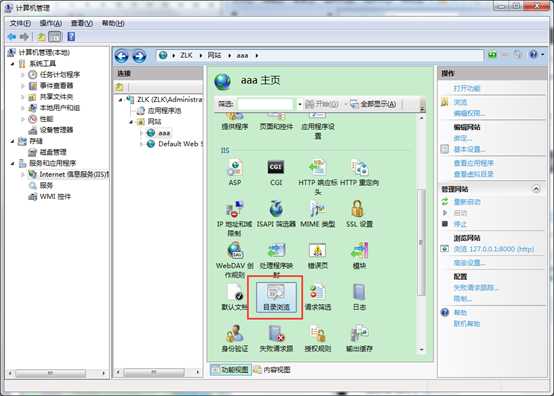Viewport: 554px width, 396px height.
Task: Open IP 地址和域限制 feature
Action: click(x=234, y=218)
